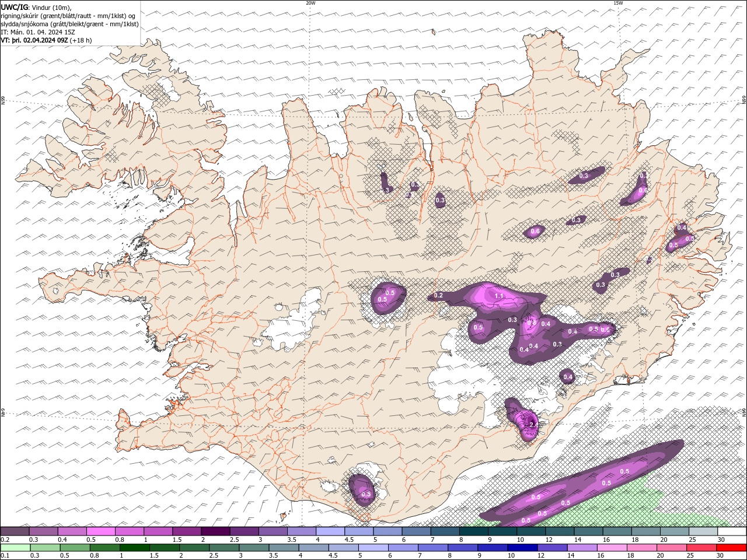Click the 0.2 value beside the 1.1 snow patch
Viewport: 747px width, 560px height.
coord(438,296)
